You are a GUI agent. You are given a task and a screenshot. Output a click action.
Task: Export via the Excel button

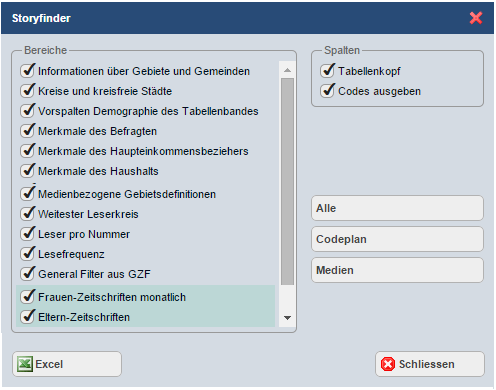[x=67, y=364]
